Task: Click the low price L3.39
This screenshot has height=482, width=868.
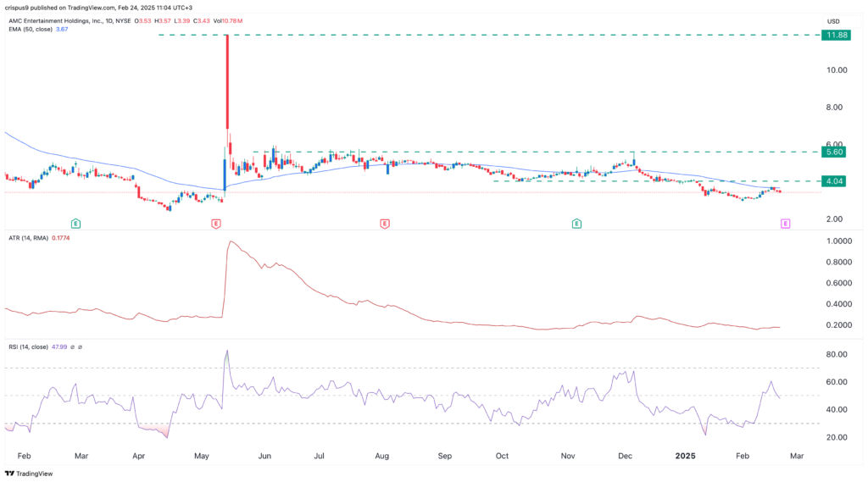Action: click(181, 21)
